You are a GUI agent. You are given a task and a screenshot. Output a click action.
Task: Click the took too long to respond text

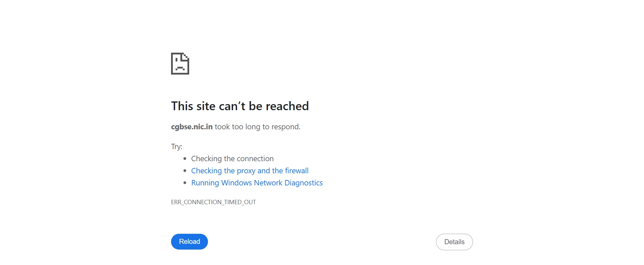tap(258, 127)
